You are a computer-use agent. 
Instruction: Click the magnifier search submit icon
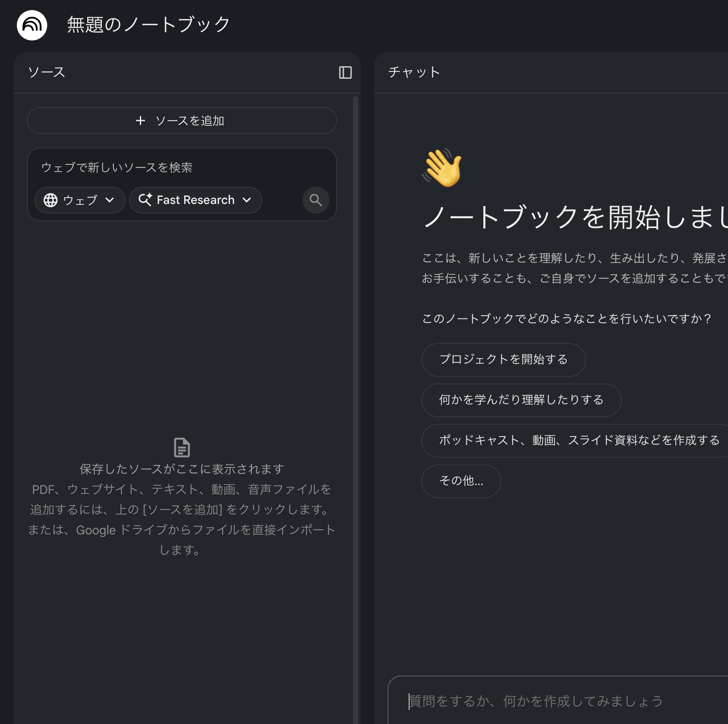tap(316, 200)
